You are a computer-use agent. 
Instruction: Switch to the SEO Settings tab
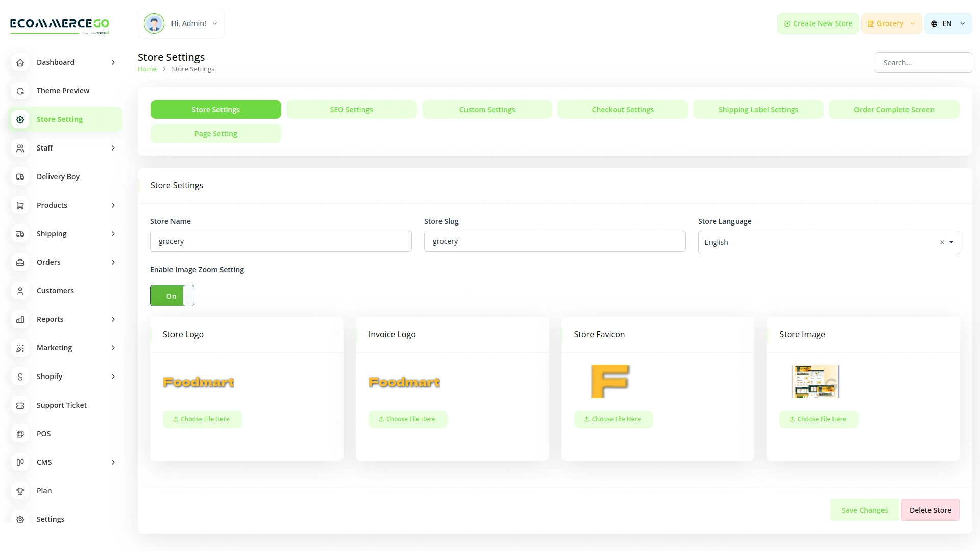click(351, 109)
